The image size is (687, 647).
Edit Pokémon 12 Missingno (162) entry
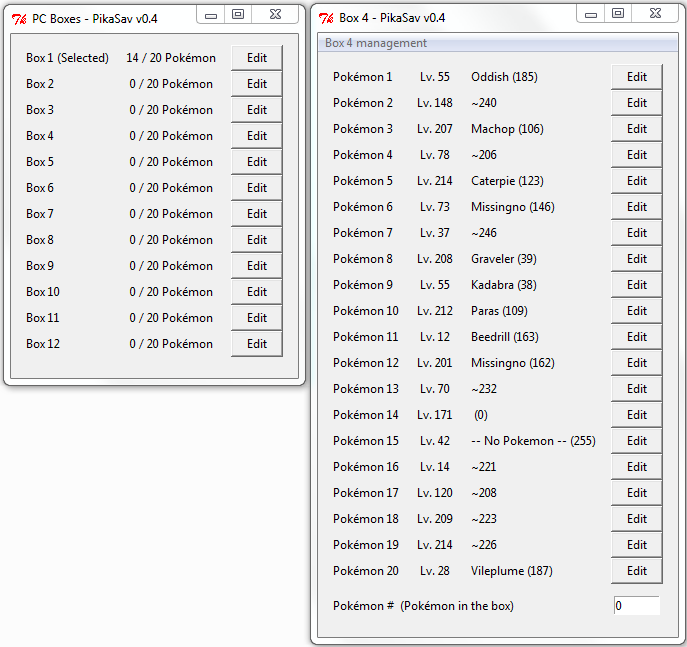point(637,363)
